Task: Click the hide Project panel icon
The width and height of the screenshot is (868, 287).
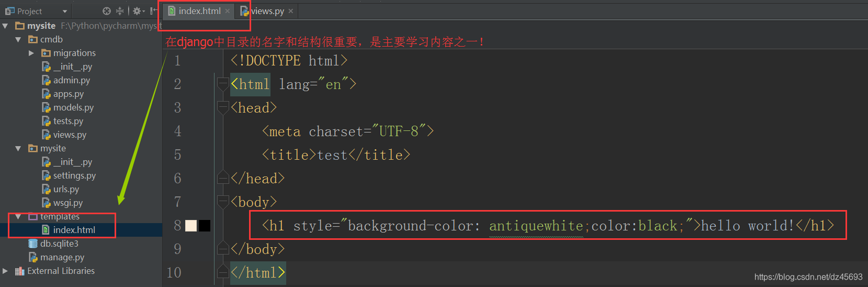Action: click(153, 11)
